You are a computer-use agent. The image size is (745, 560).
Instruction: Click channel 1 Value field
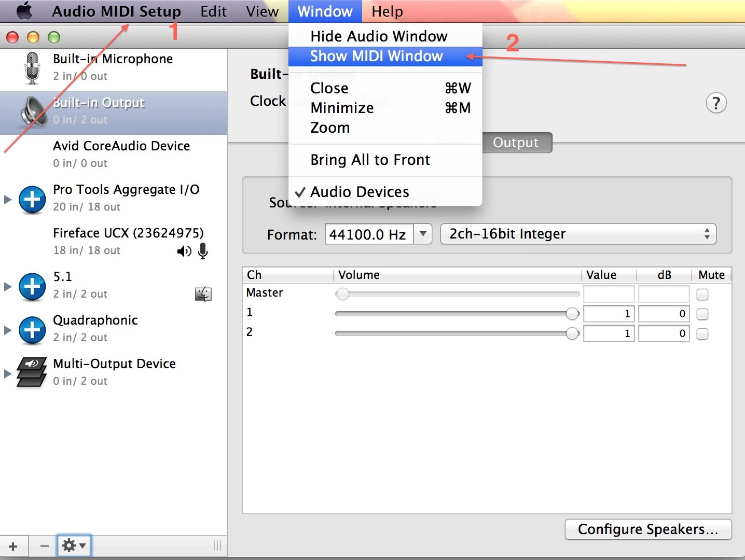[x=609, y=314]
